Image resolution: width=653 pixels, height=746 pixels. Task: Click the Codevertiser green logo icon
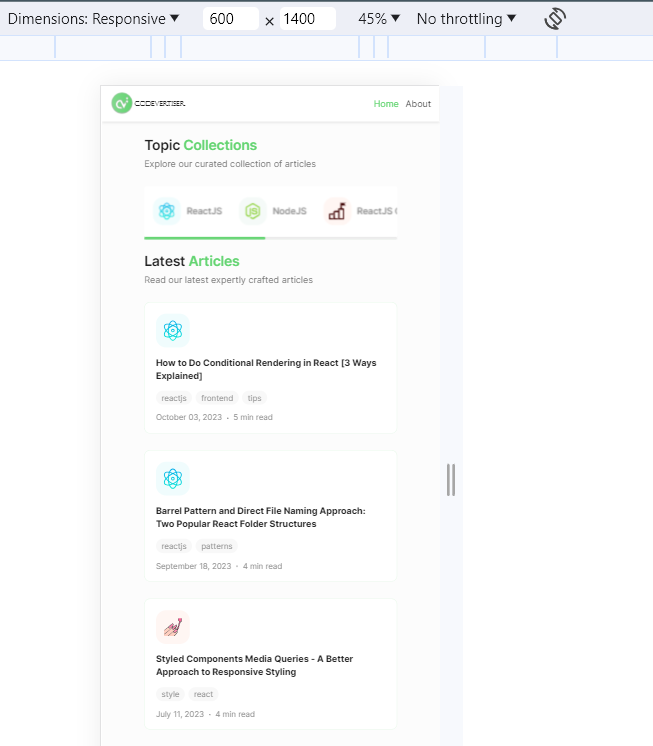[122, 103]
